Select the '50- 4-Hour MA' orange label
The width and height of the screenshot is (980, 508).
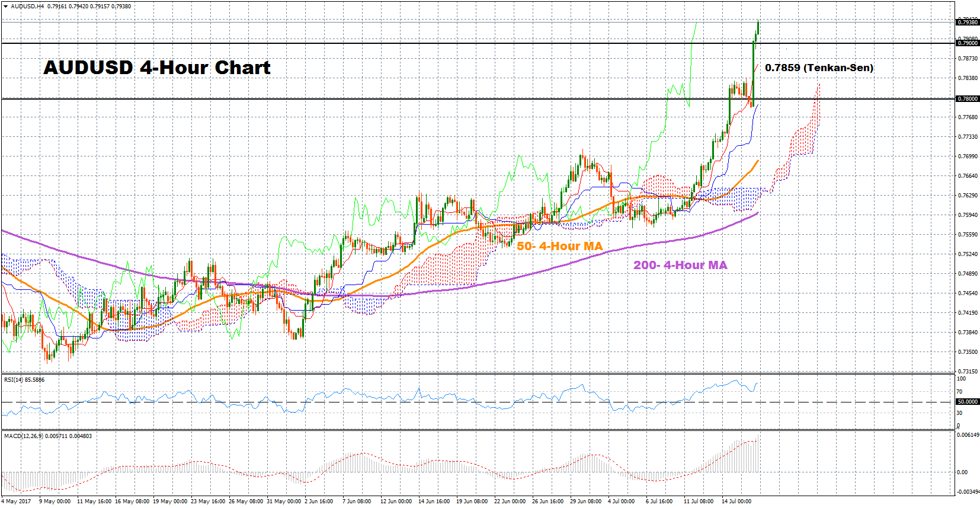coord(559,246)
